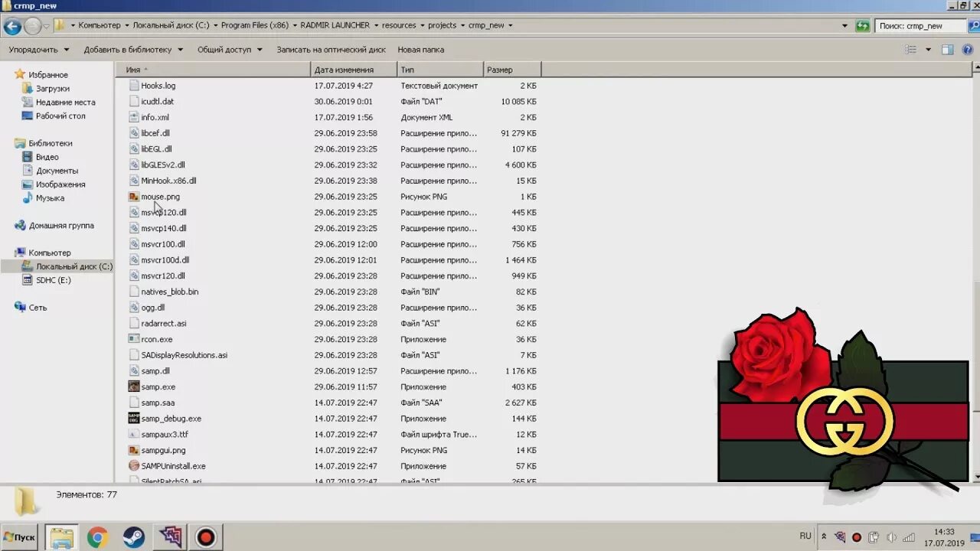The image size is (980, 551).
Task: Select SDHC (E:) drive in navigation pane
Action: tap(53, 280)
